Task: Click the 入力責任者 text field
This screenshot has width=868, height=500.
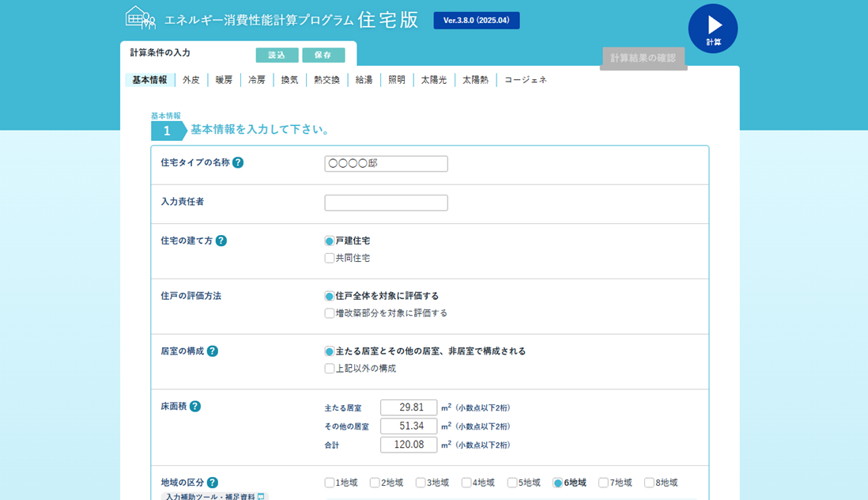Action: click(386, 203)
